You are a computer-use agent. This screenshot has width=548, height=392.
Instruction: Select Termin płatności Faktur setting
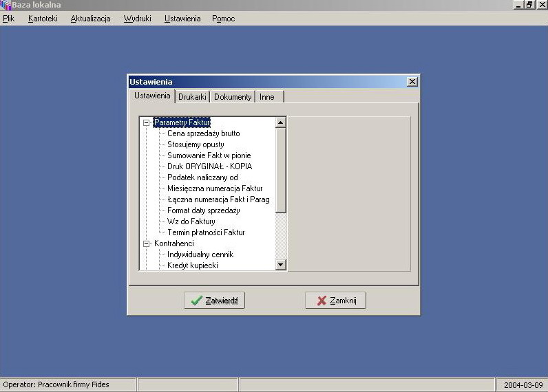click(206, 232)
